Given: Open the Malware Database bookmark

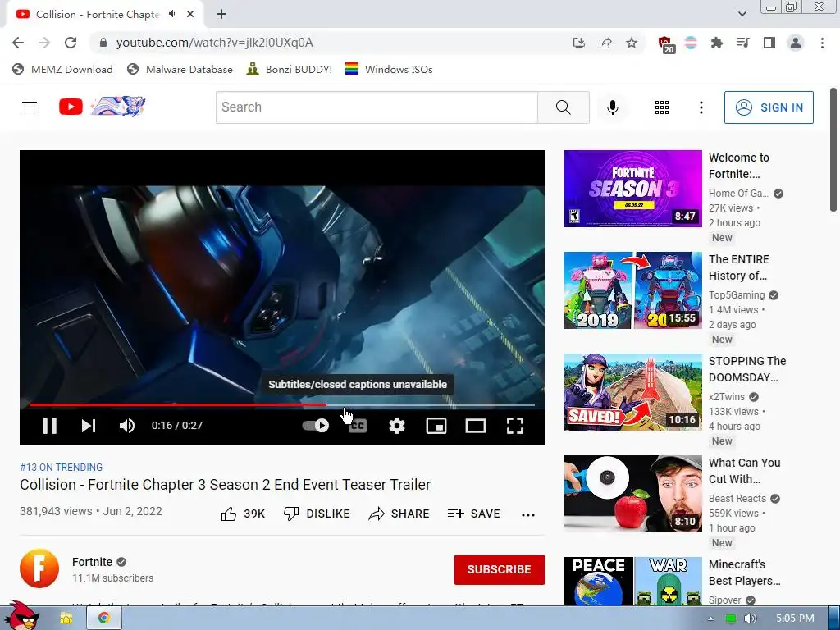Looking at the screenshot, I should [x=180, y=70].
